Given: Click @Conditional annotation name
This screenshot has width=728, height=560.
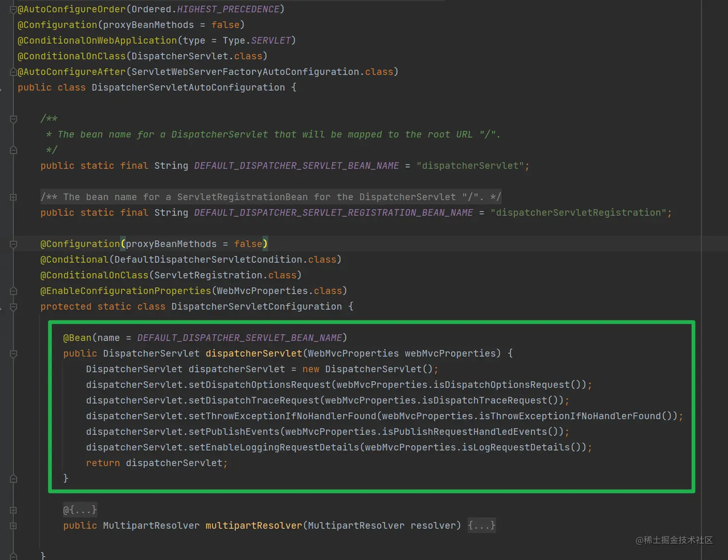Looking at the screenshot, I should pos(75,259).
